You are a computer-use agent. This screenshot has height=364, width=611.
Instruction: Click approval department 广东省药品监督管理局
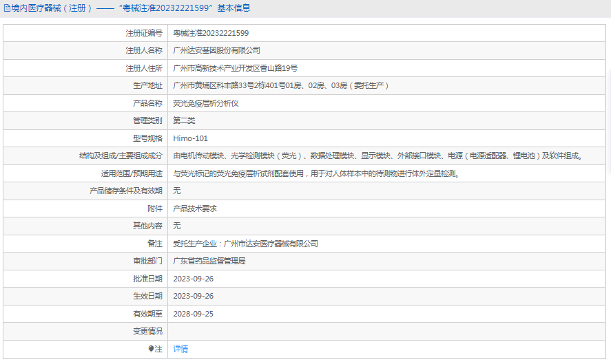209,261
